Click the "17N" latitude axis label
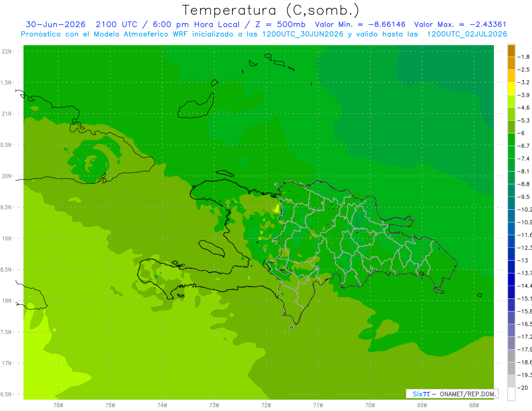Screen dimensions: 532x411 tap(7, 363)
